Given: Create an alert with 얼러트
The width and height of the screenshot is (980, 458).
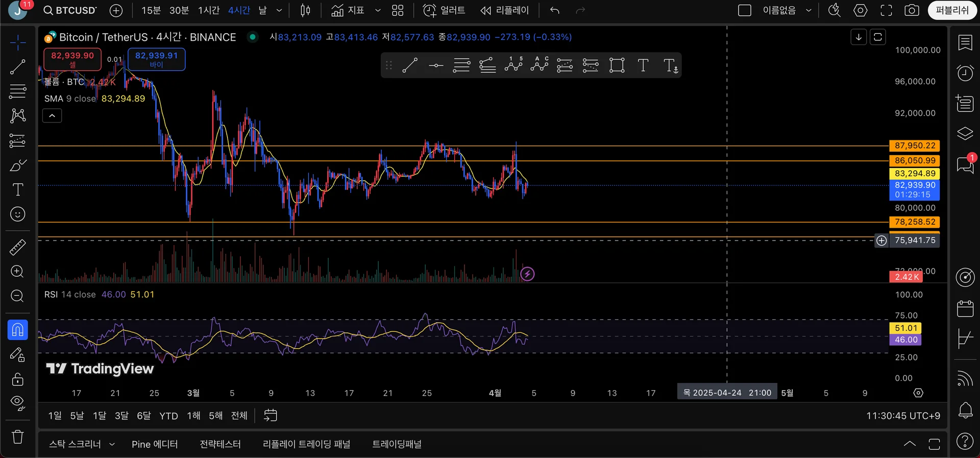Looking at the screenshot, I should [x=444, y=10].
